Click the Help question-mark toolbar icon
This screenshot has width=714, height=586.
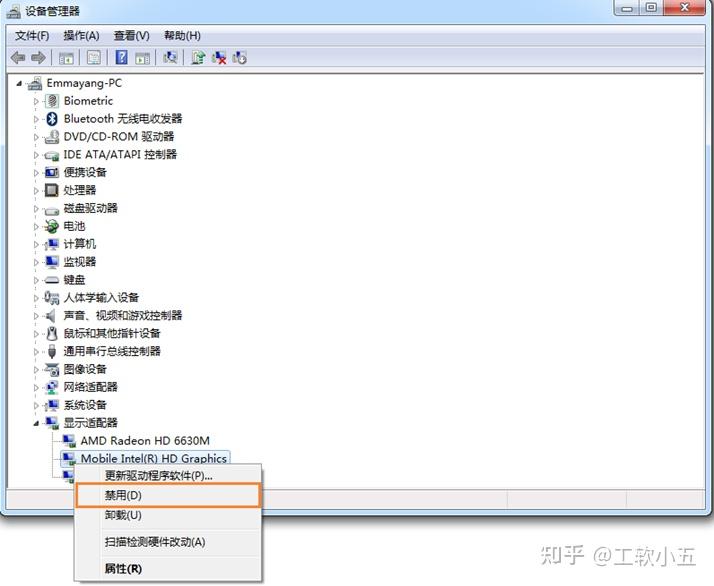pyautogui.click(x=122, y=57)
